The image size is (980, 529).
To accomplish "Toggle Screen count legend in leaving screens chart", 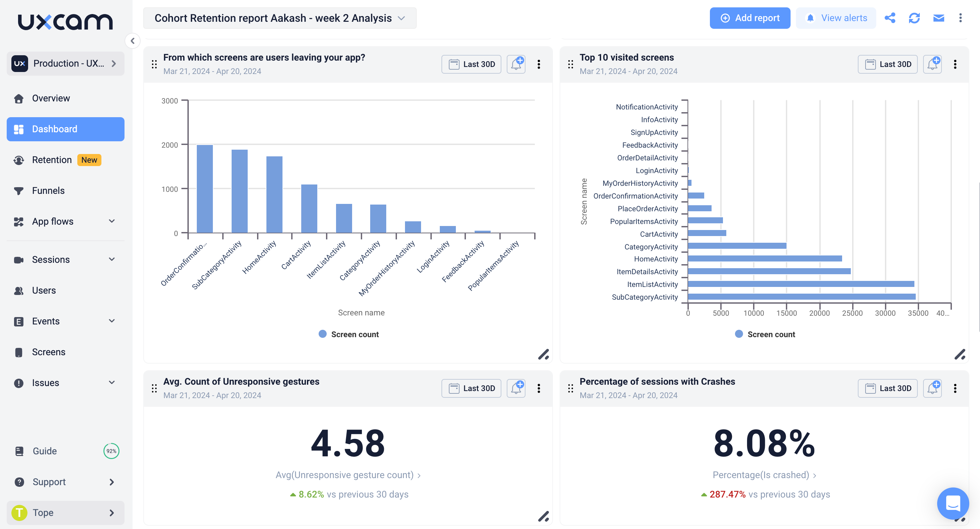I will click(x=349, y=334).
